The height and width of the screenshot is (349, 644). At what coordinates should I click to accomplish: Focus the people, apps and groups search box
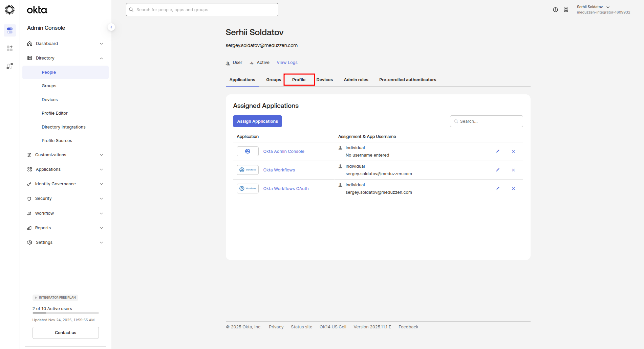202,10
